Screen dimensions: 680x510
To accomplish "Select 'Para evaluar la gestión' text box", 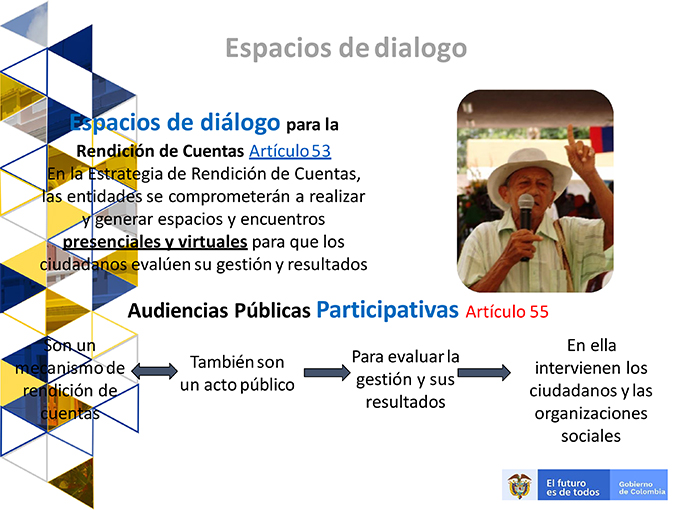I will 405,379.
